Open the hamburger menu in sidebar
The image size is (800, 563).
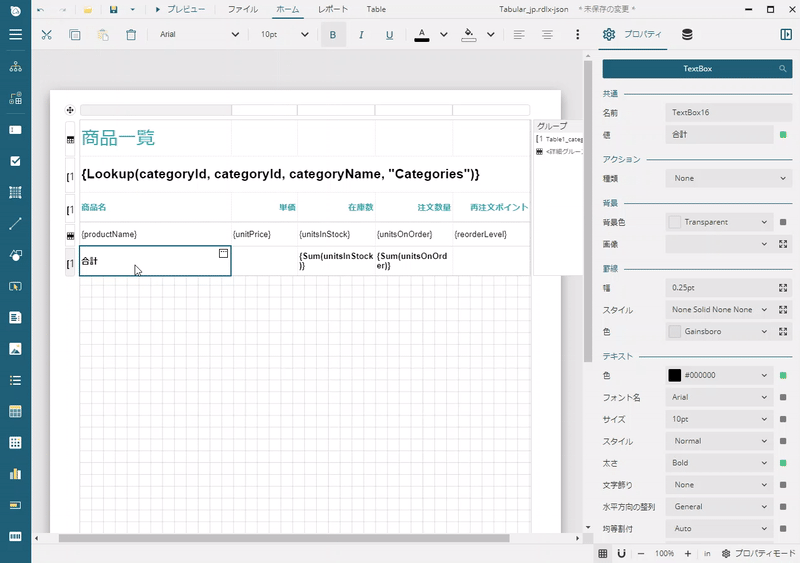tap(15, 34)
